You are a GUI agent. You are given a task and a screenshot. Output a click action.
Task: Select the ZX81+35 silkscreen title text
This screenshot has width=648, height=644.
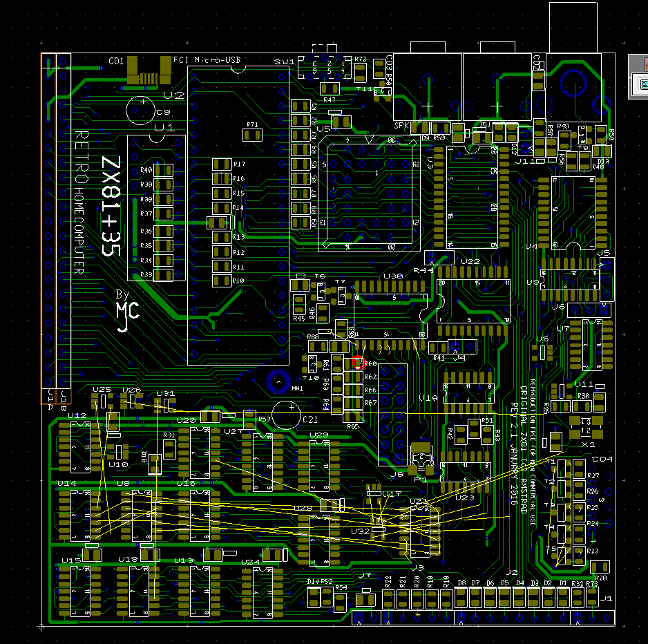click(111, 206)
